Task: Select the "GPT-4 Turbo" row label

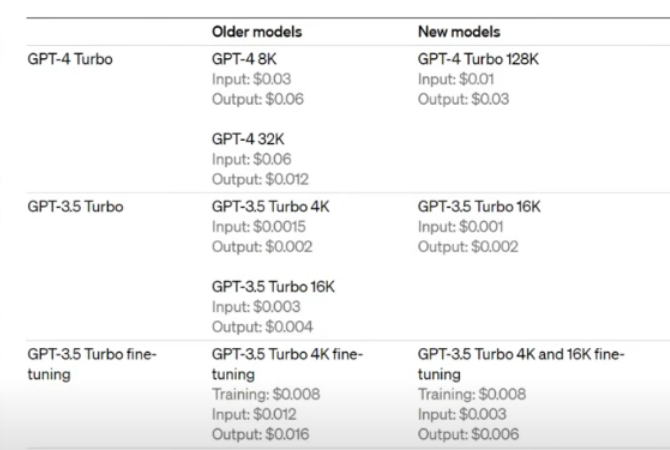Action: (x=70, y=59)
